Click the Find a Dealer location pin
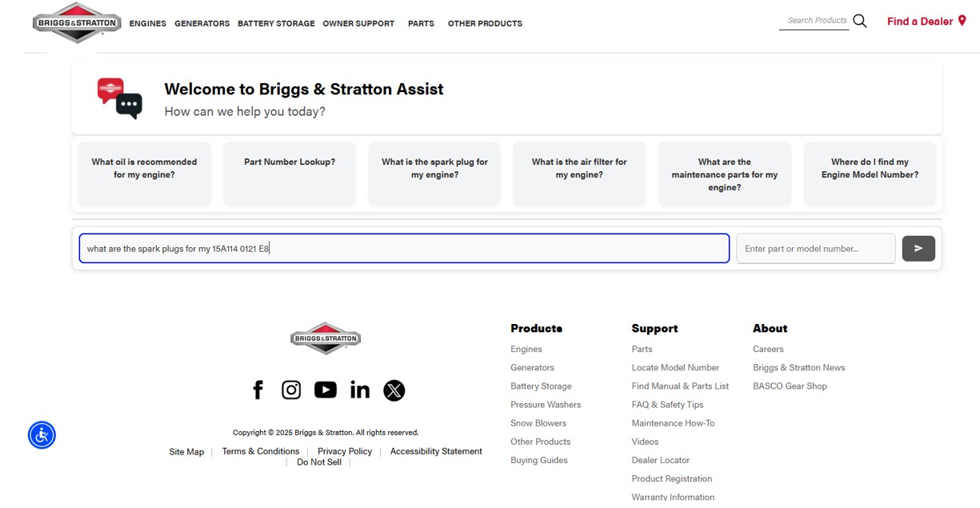 coord(962,21)
